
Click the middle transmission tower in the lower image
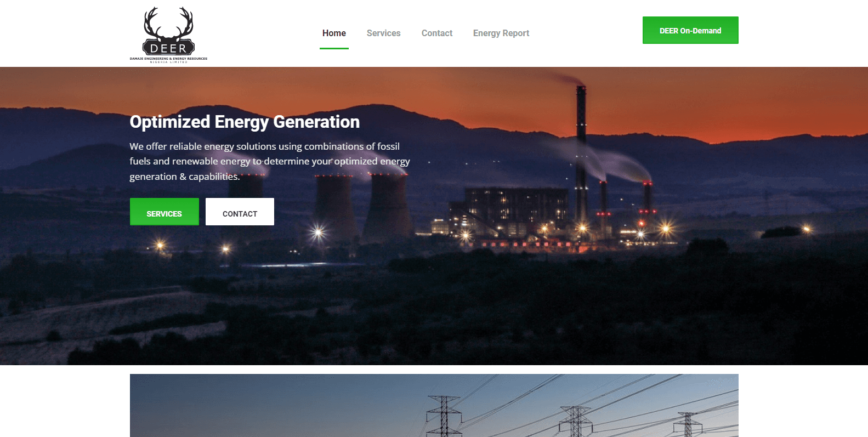575,421
